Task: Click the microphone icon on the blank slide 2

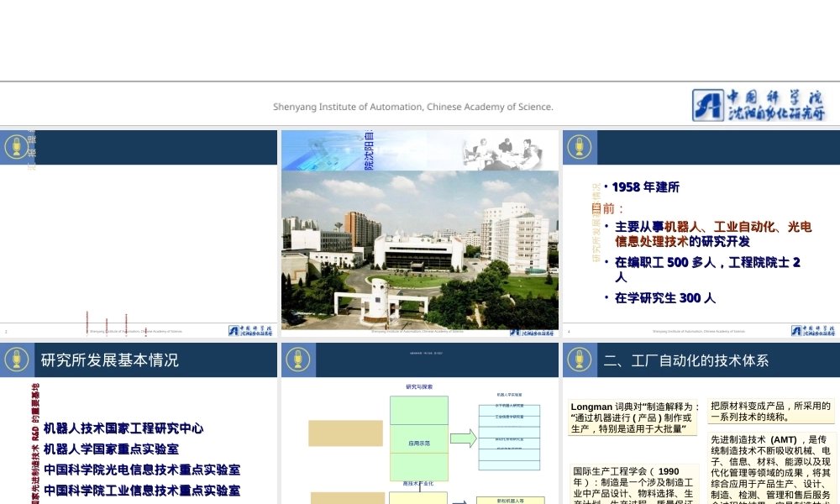Action: (x=17, y=147)
